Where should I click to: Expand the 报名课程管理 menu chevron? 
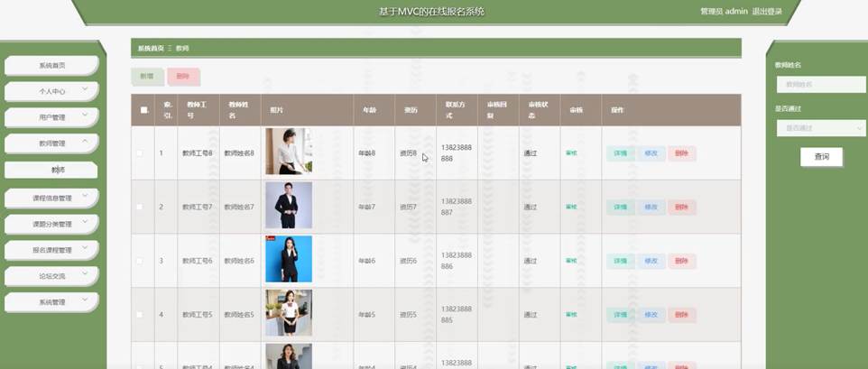pyautogui.click(x=85, y=247)
